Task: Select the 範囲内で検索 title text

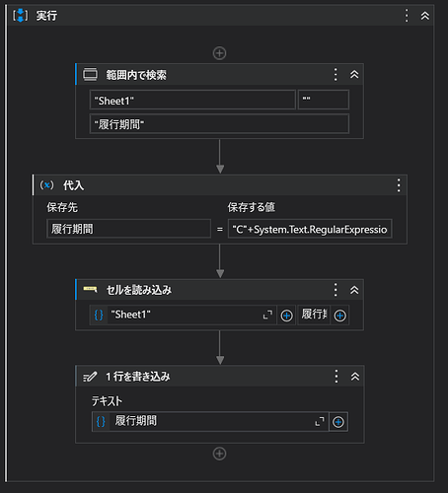Action: pos(136,75)
